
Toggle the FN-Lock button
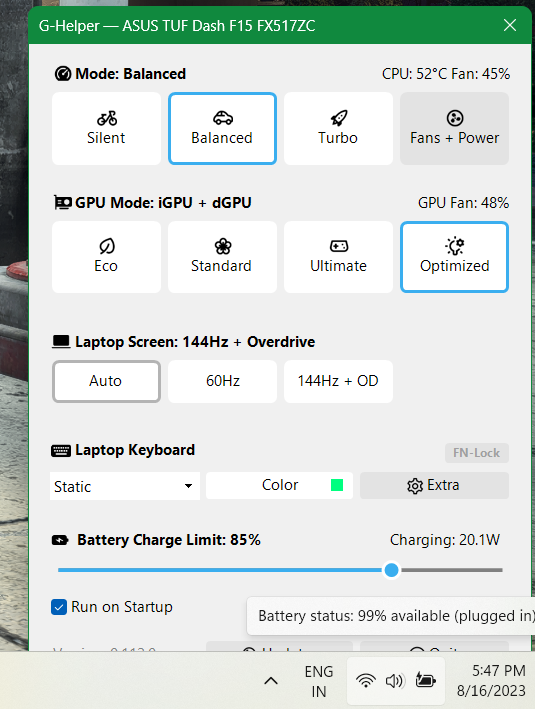pos(477,453)
